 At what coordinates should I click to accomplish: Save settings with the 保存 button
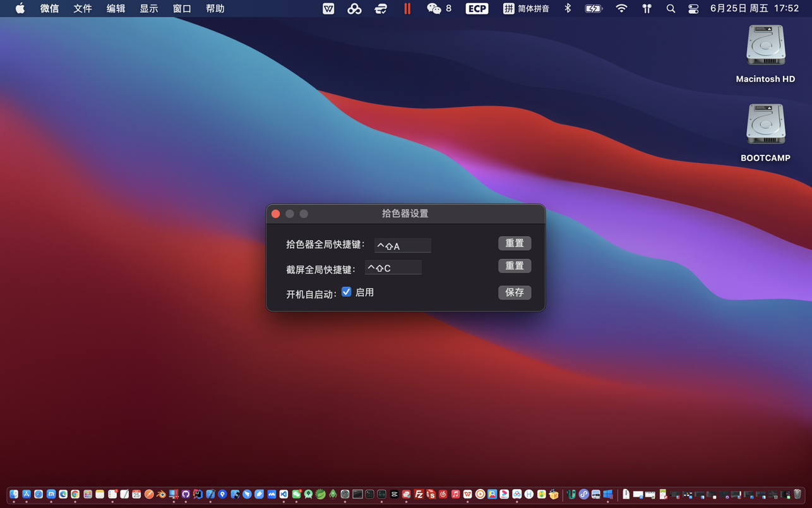515,293
